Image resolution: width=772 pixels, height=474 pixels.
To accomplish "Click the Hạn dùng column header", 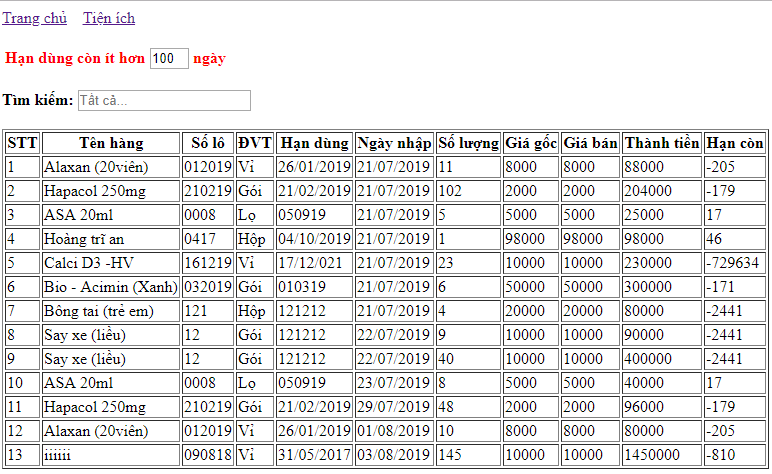I will click(315, 143).
